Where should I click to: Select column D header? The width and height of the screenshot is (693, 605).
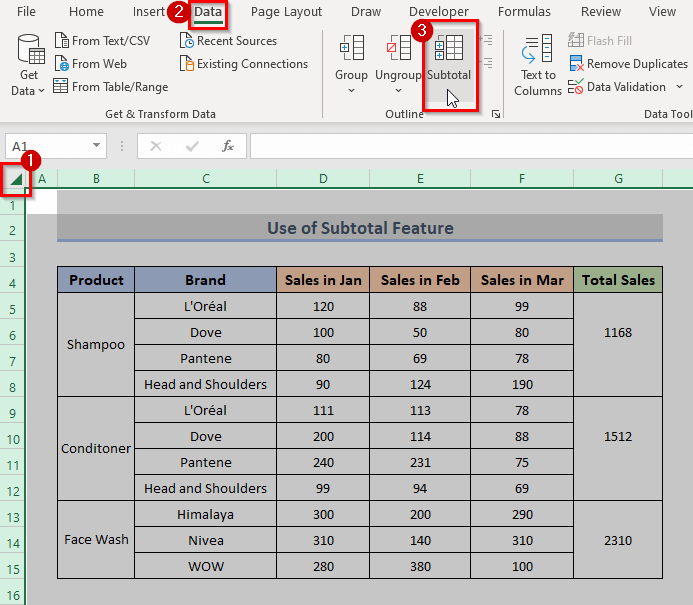[x=323, y=179]
